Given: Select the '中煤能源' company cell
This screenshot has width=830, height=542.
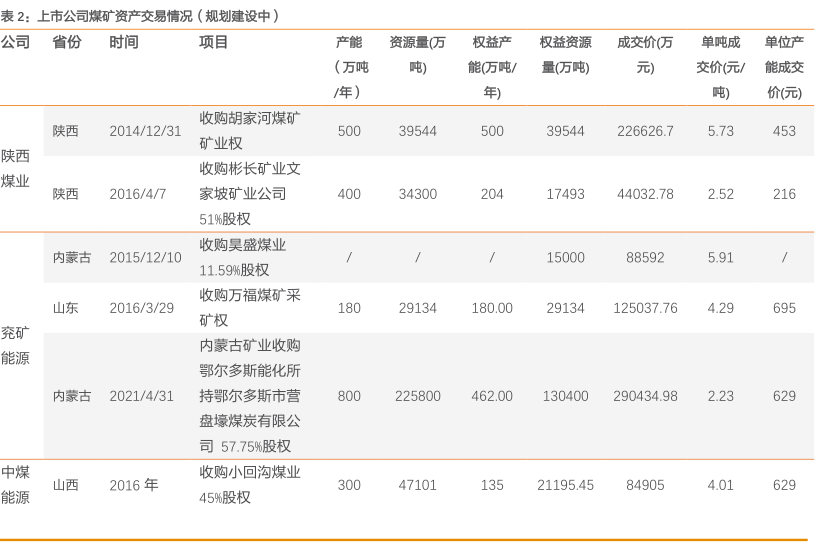Looking at the screenshot, I should (15, 485).
